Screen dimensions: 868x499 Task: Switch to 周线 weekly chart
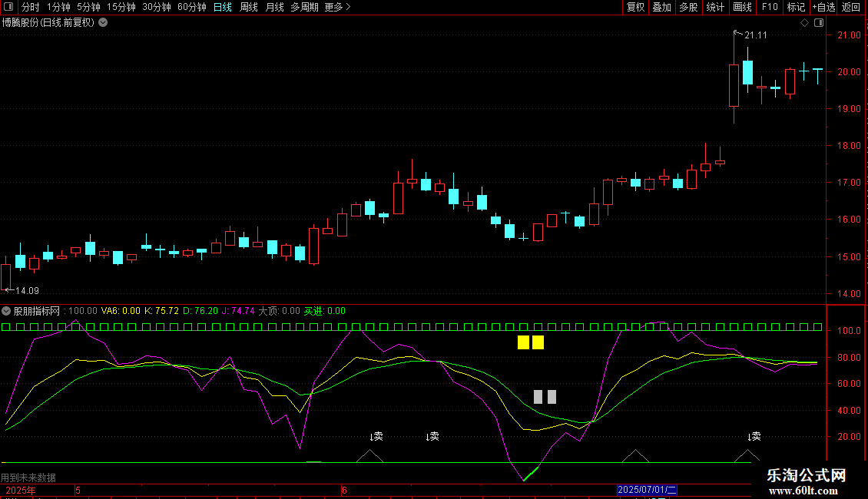click(x=249, y=7)
